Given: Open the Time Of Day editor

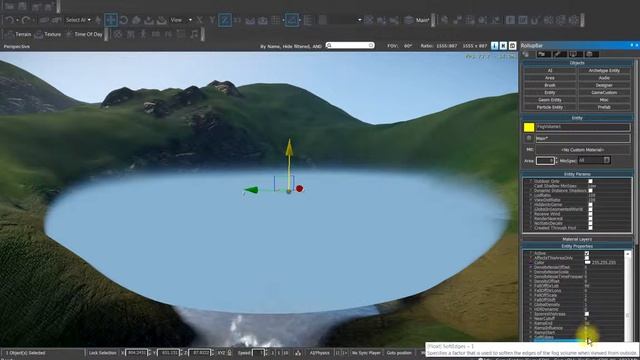Looking at the screenshot, I should point(84,35).
